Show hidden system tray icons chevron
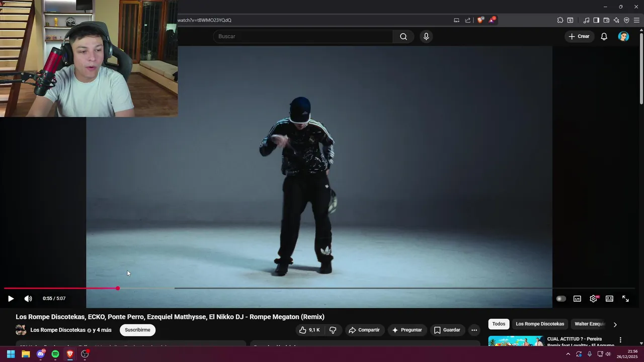This screenshot has width=644, height=362. pos(568,354)
